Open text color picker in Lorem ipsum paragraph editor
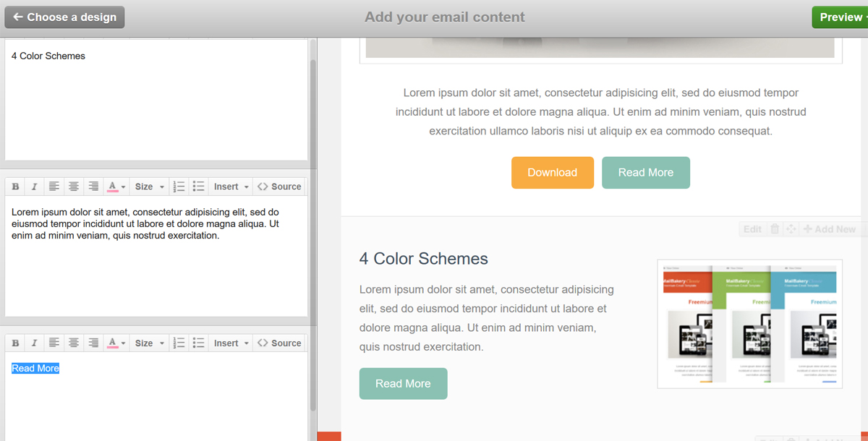Screen dimensions: 868x441 point(116,187)
